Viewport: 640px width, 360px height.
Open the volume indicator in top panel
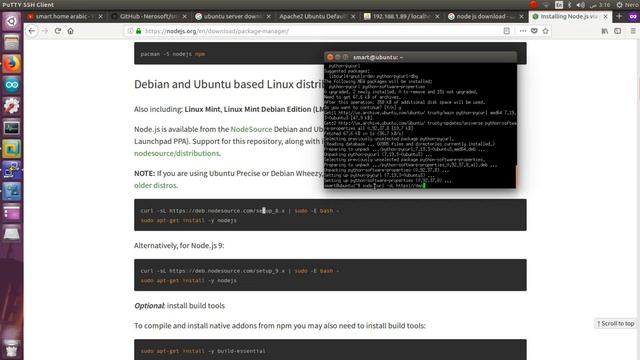[580, 4]
